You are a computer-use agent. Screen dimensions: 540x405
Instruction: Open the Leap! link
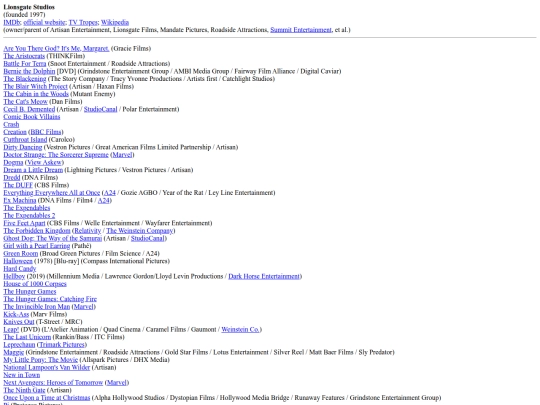(11, 329)
